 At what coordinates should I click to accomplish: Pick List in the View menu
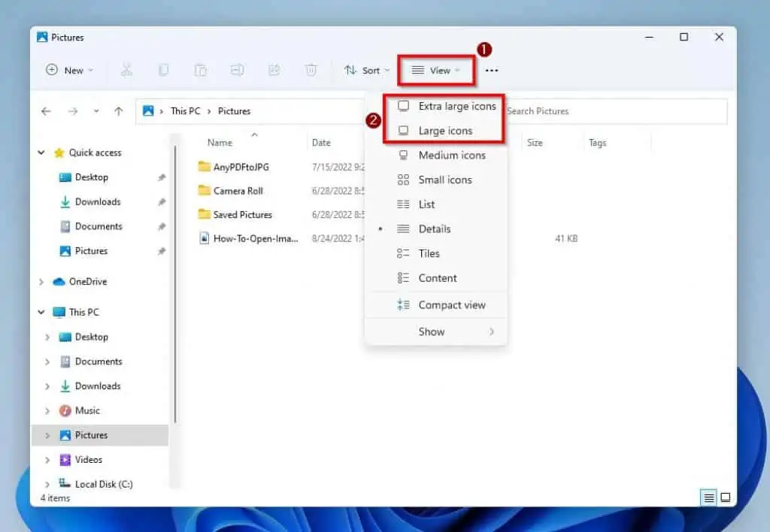(436, 204)
